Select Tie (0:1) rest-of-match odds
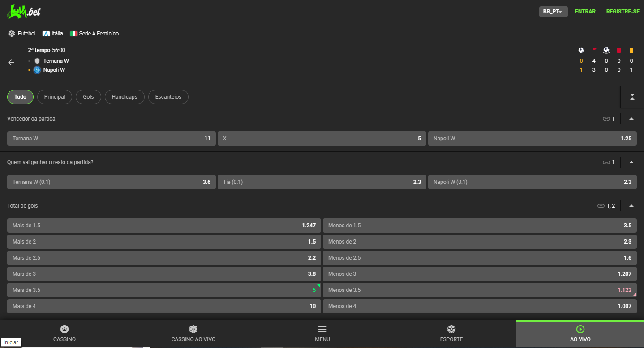The width and height of the screenshot is (644, 348). point(322,182)
